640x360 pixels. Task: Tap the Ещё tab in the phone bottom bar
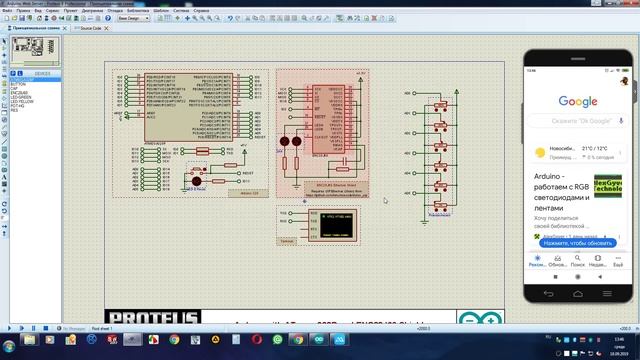click(618, 261)
